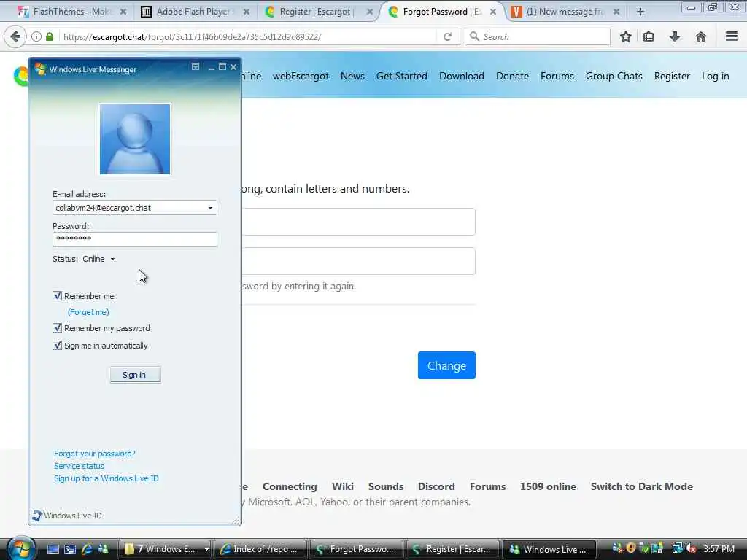Click Messenger show menus icon in title bar
The image size is (747, 560).
196,67
